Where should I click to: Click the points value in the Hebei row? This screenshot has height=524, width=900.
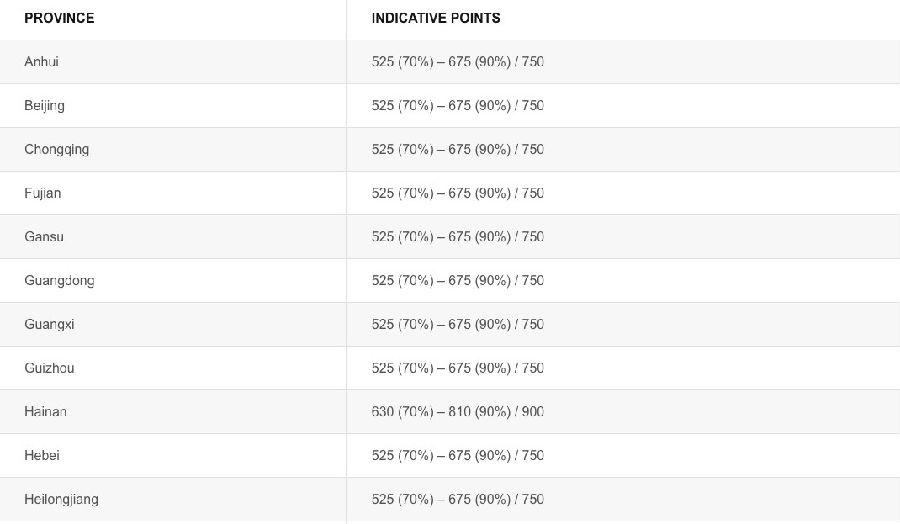[457, 455]
